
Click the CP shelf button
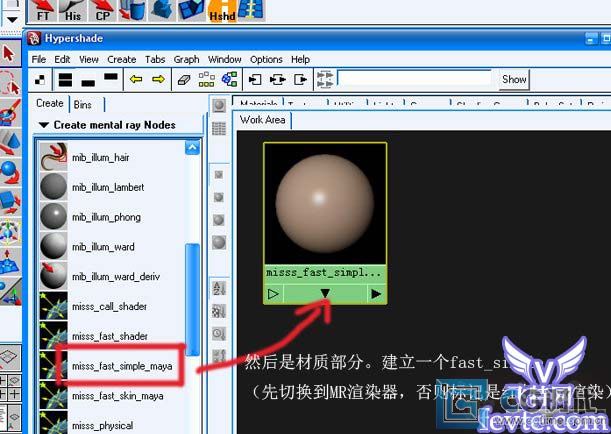coord(103,11)
